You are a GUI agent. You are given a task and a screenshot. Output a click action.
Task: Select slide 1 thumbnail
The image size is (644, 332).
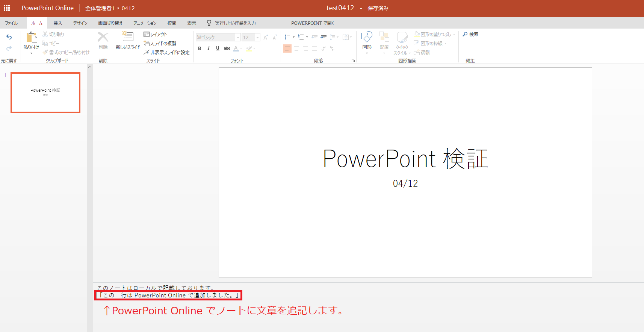[45, 92]
